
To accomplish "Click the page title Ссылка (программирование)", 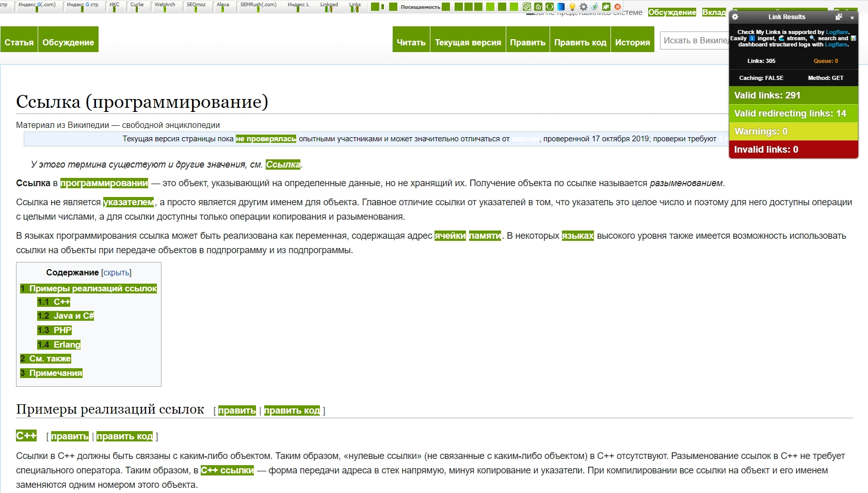I will coord(142,102).
